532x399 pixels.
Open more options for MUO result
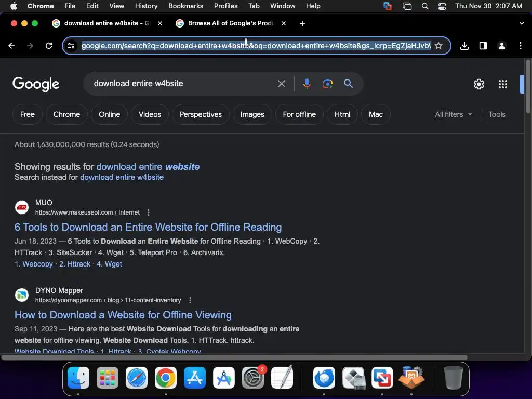click(x=149, y=212)
